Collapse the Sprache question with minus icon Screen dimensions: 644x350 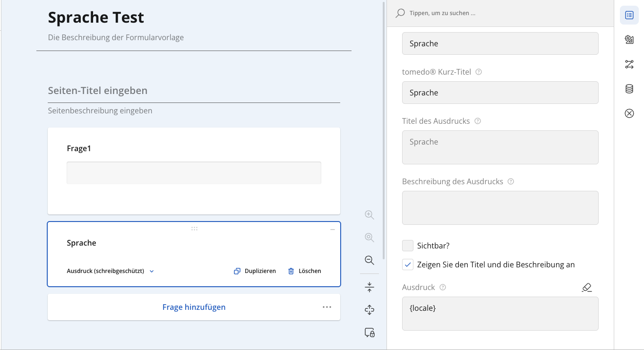click(333, 230)
